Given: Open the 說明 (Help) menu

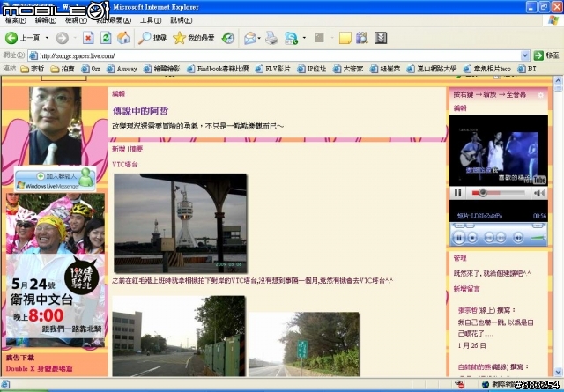Looking at the screenshot, I should click(x=181, y=20).
